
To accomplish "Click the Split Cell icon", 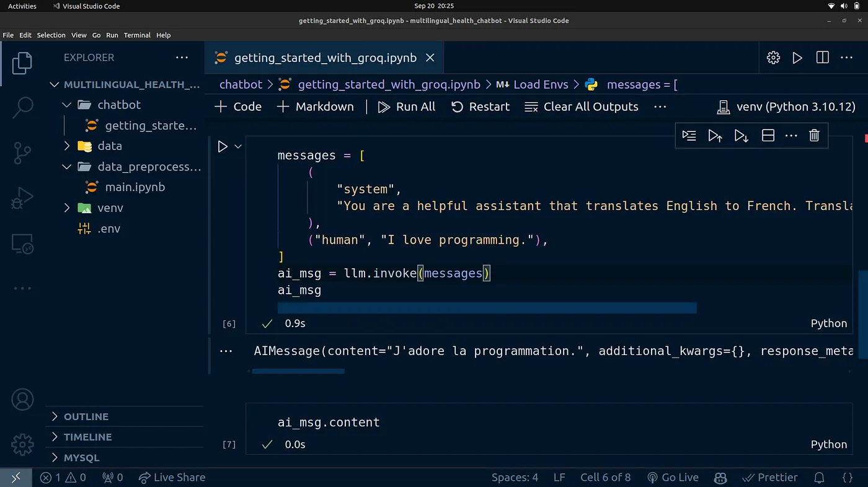I will pyautogui.click(x=768, y=136).
